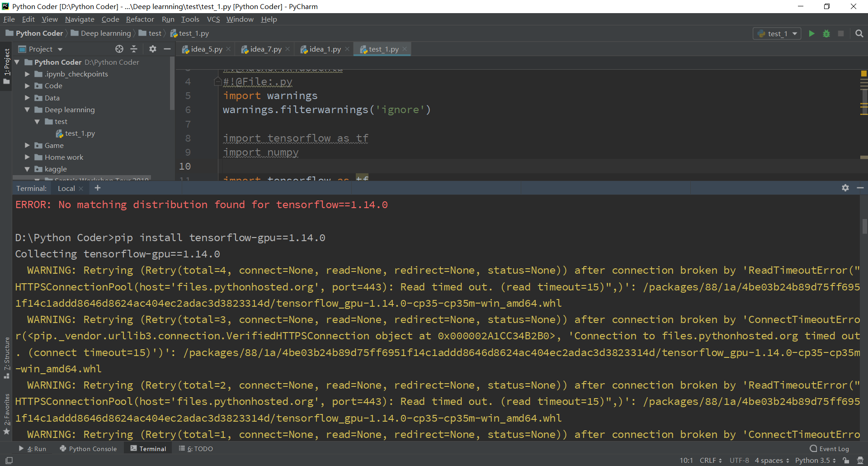868x466 pixels.
Task: Change indent setting 4 spaces in status bar
Action: pyautogui.click(x=772, y=461)
